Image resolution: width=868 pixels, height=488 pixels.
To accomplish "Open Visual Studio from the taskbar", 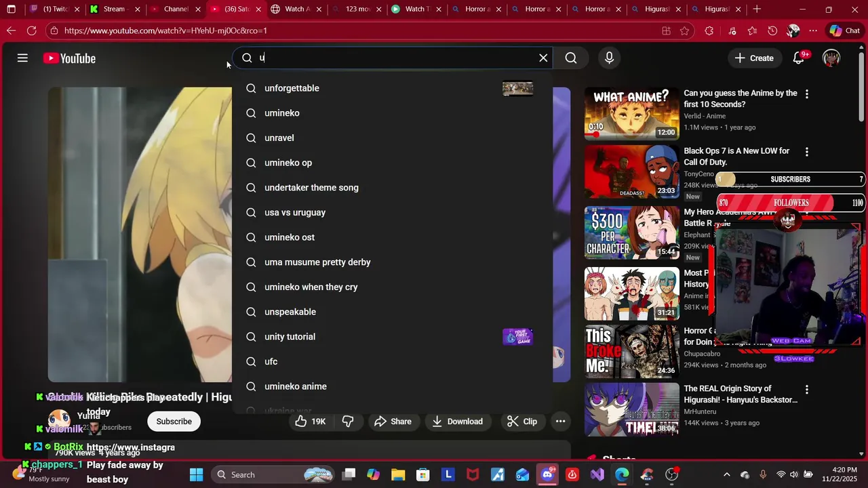I will [x=597, y=474].
